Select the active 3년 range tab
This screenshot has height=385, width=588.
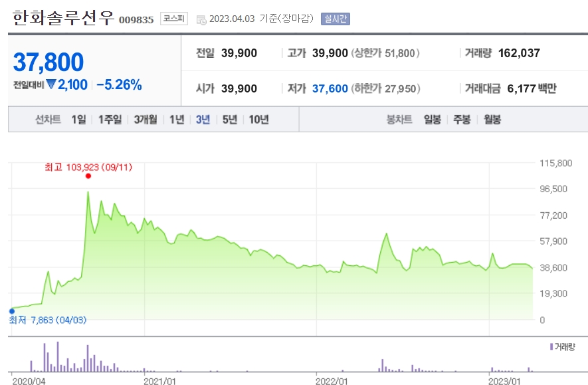click(x=203, y=119)
